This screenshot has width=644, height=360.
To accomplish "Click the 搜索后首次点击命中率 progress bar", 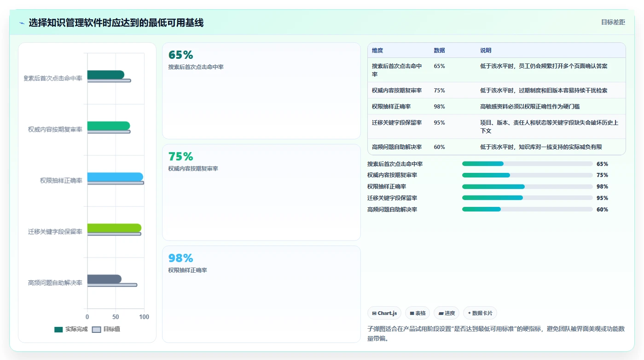I will 528,164.
